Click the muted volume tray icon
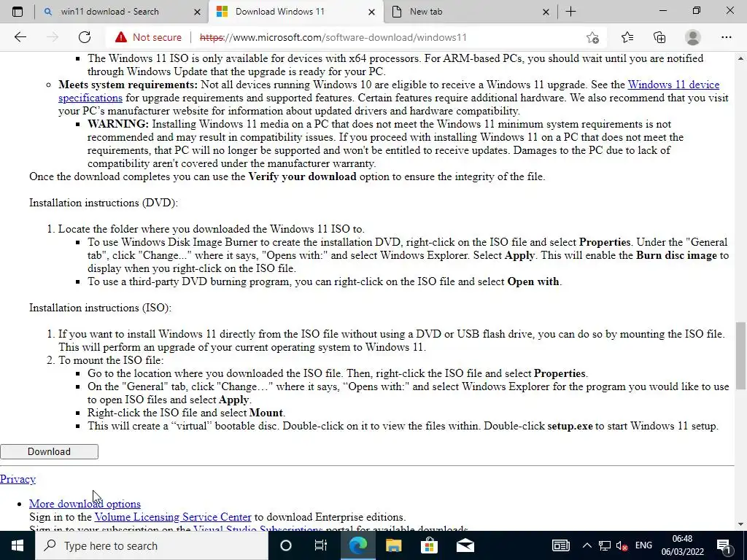Screen dimensions: 747x560 (622, 546)
